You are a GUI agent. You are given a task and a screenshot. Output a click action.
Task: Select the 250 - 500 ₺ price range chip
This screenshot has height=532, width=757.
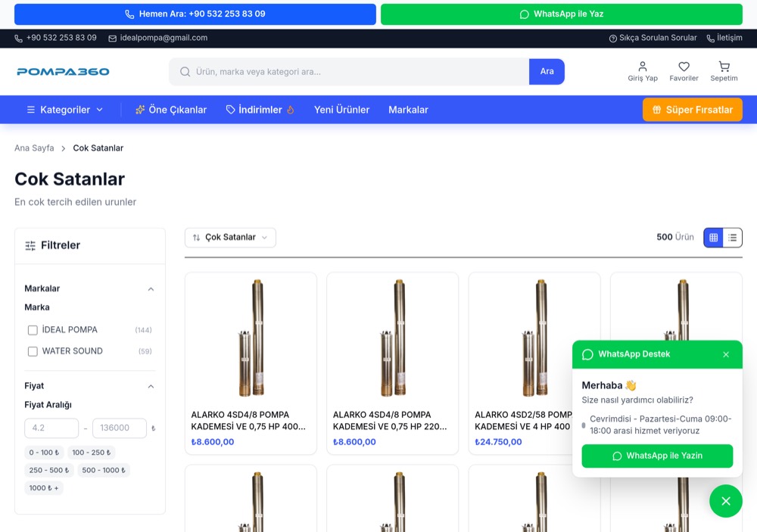tap(48, 470)
